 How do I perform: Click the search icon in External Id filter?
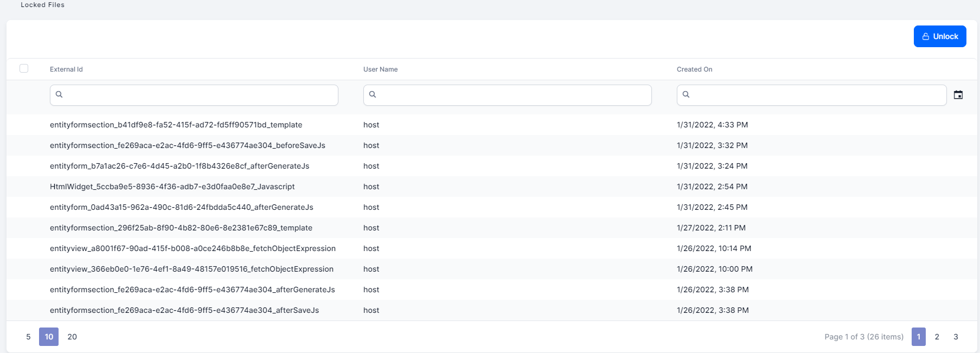coord(59,94)
